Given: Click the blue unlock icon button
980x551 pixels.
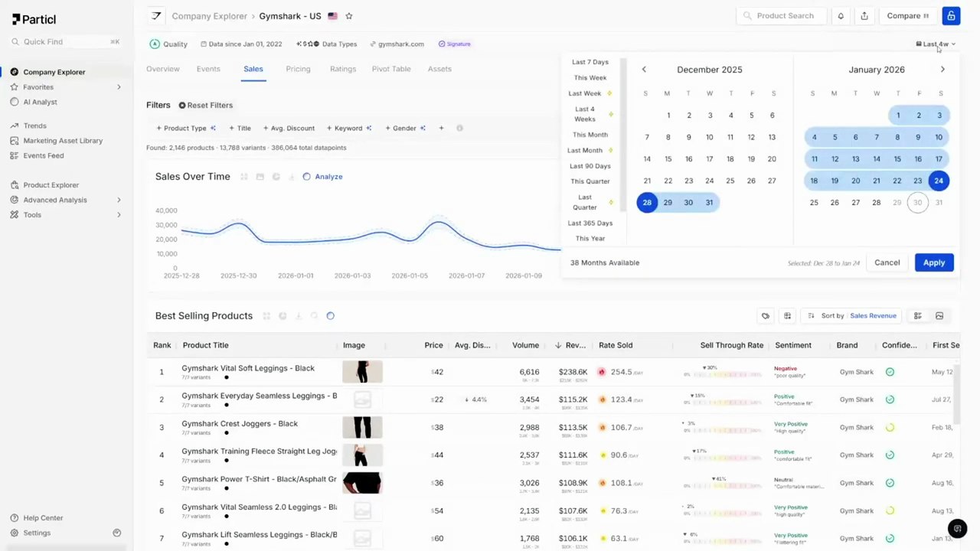Looking at the screenshot, I should (951, 16).
